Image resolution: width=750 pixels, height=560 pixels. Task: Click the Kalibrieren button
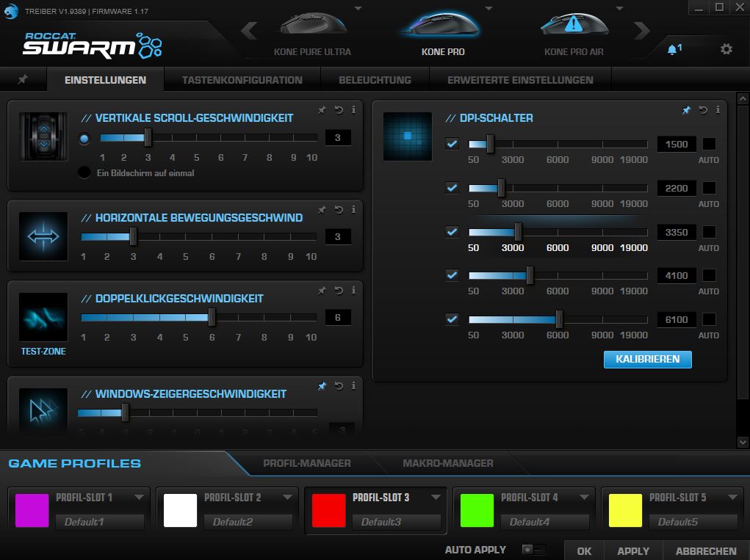point(648,360)
